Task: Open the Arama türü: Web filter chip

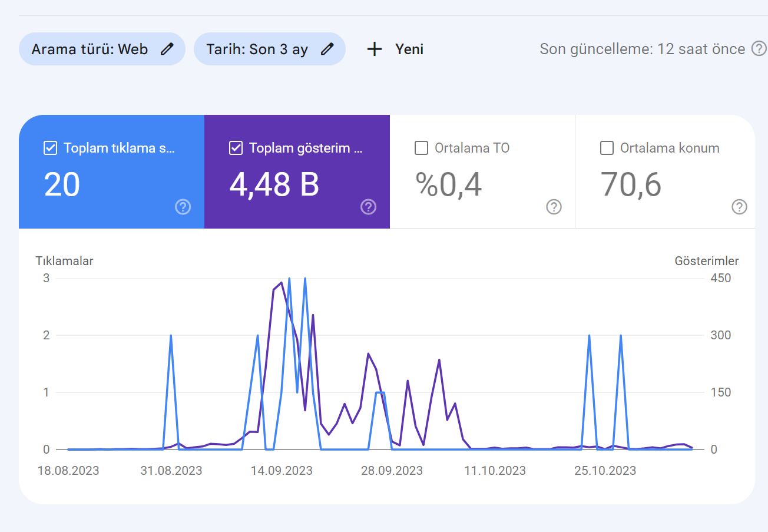Action: [102, 49]
